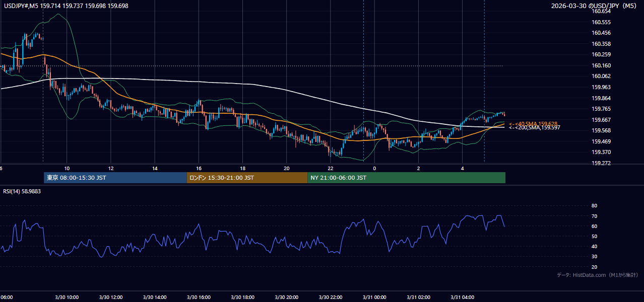Viewport: 644px width, 302px height.
Task: Click the chart title '2026-03-30 のUSD/JPY (M5)'
Action: point(594,6)
